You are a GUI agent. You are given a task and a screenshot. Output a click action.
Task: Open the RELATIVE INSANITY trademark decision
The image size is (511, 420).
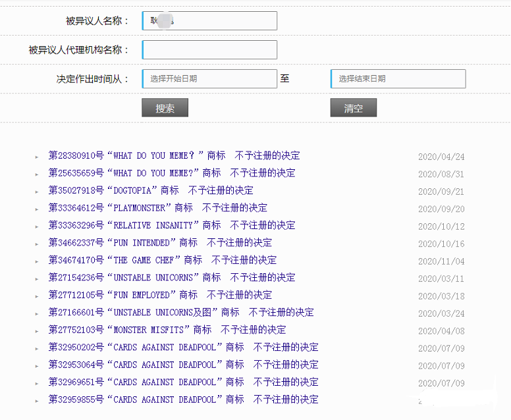[x=172, y=225]
